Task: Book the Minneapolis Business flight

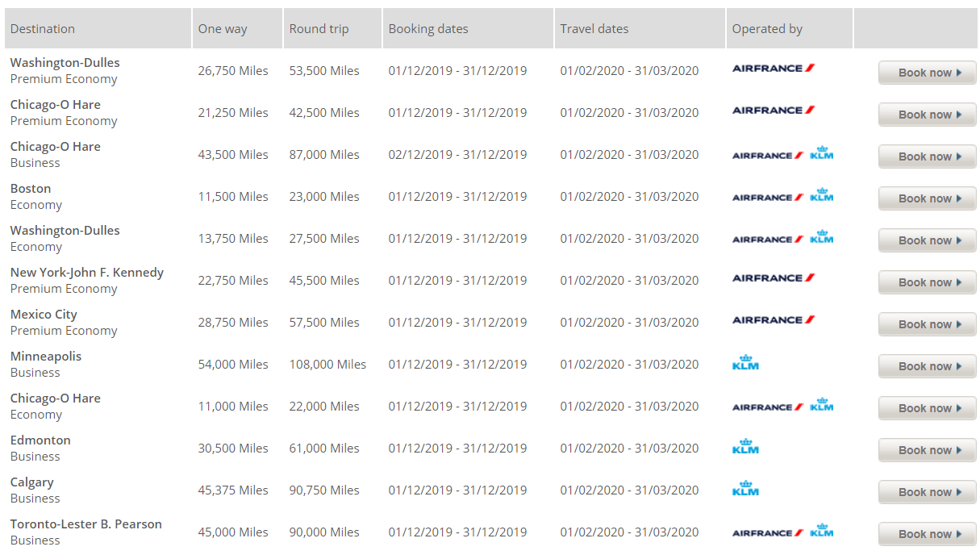Action: click(x=927, y=366)
